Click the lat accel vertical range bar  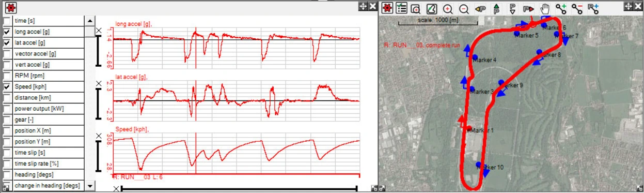[x=98, y=103]
